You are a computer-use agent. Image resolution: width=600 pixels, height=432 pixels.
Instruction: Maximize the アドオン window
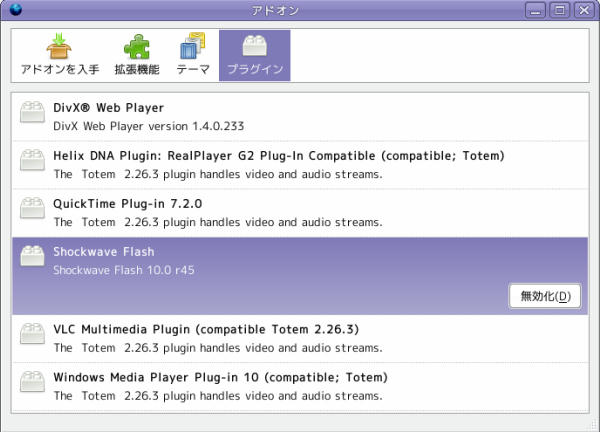point(559,10)
